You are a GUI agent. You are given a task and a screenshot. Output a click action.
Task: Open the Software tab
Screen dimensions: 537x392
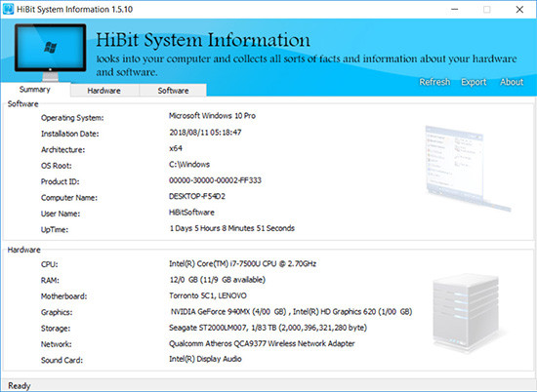(173, 91)
